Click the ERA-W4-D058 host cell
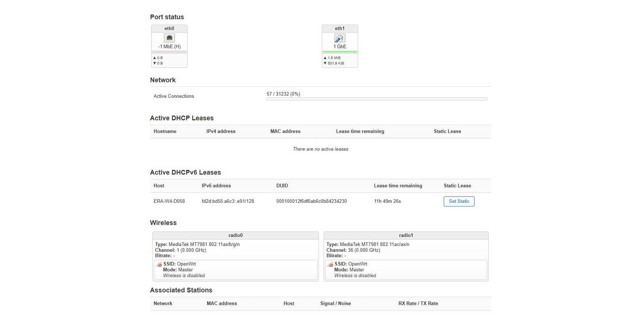 pyautogui.click(x=169, y=202)
